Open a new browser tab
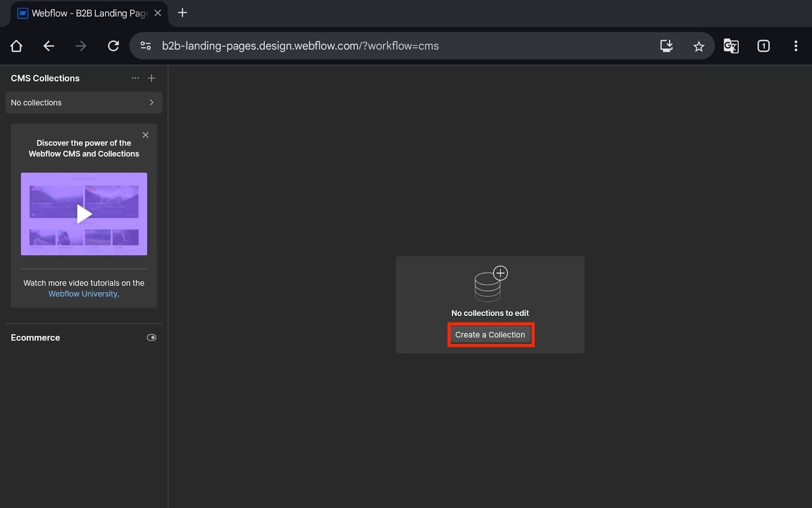Viewport: 812px width, 508px height. pyautogui.click(x=183, y=13)
